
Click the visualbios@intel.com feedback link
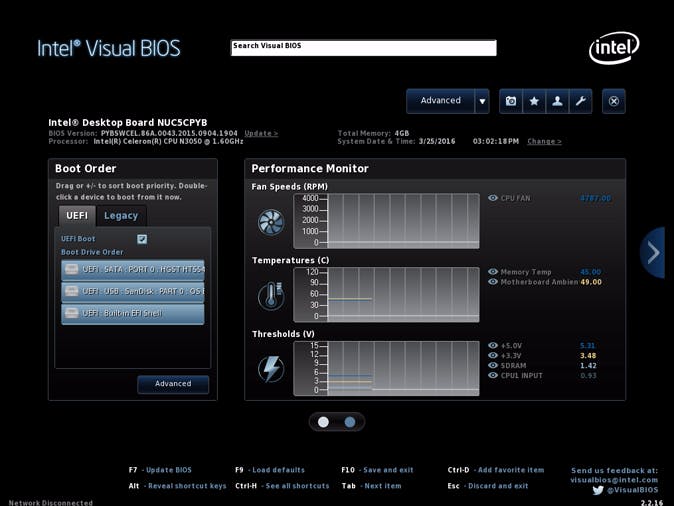coord(614,480)
